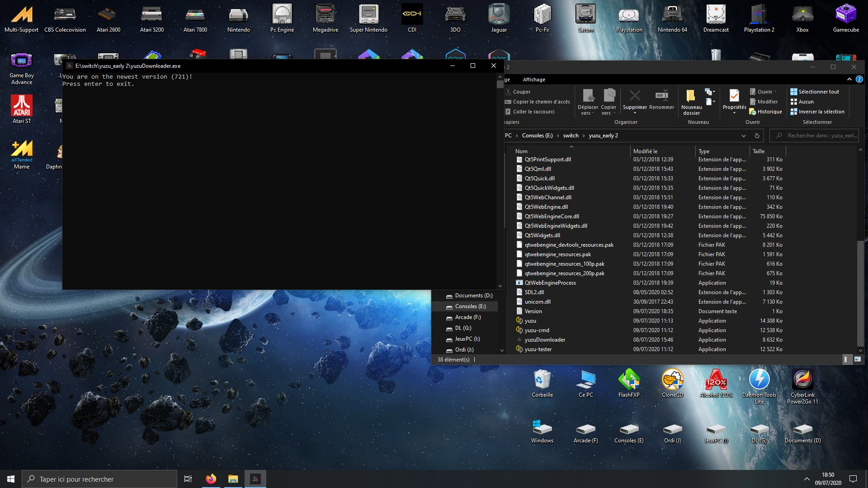Screen dimensions: 868x488
Task: Click Consoles (E:) breadcrumb in address bar
Action: point(537,136)
